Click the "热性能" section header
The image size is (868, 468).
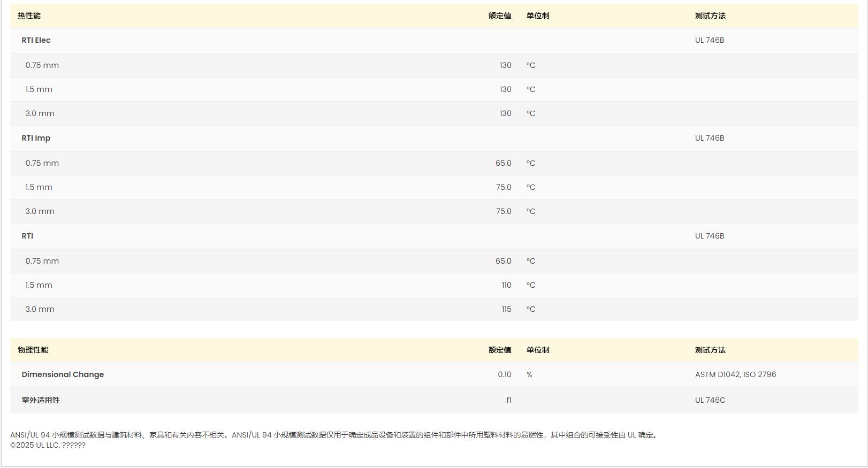[x=29, y=16]
